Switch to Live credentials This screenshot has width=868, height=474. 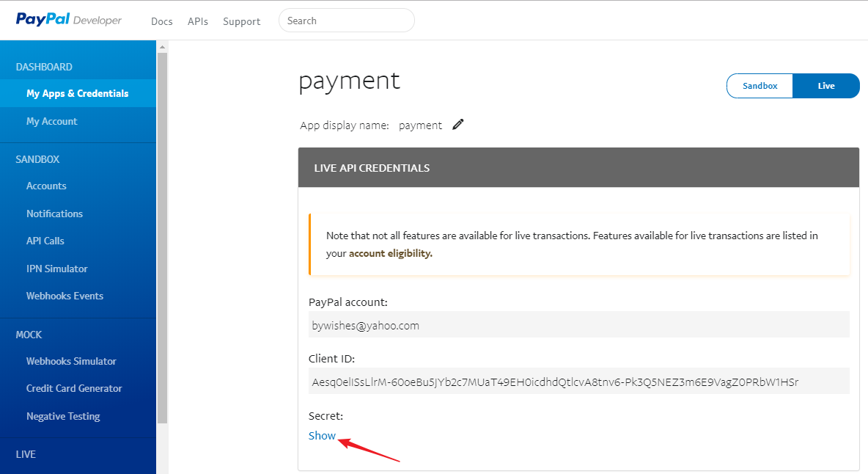click(826, 86)
